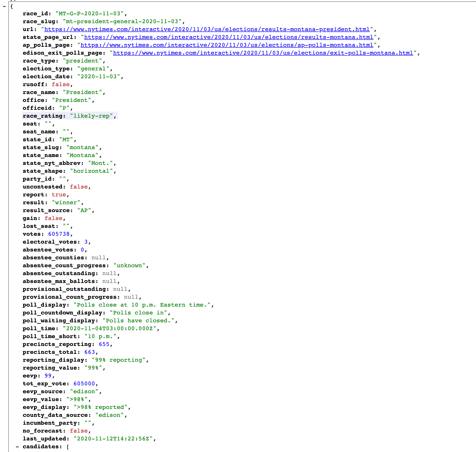The image size is (476, 452).
Task: Collapse the race object using top minus toggle
Action: point(4,6)
